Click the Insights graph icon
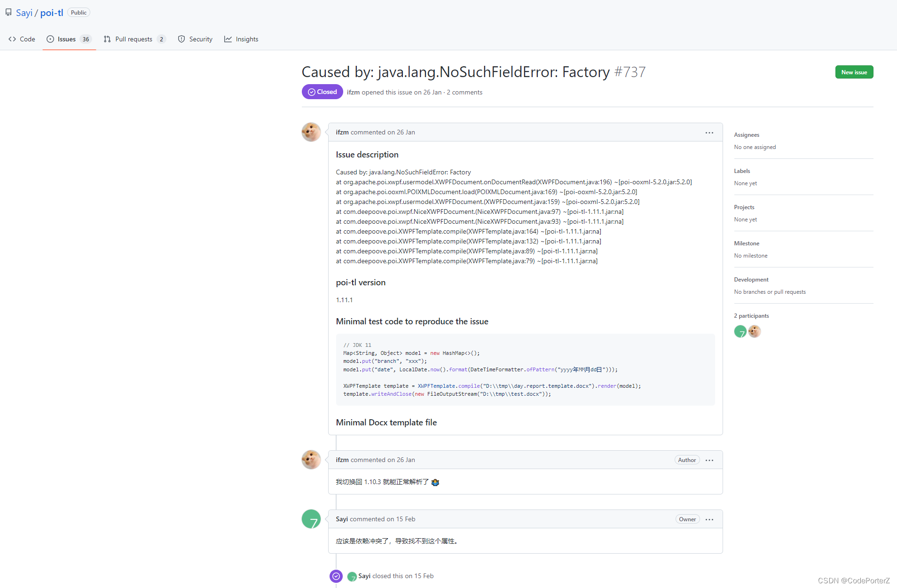 pyautogui.click(x=228, y=39)
